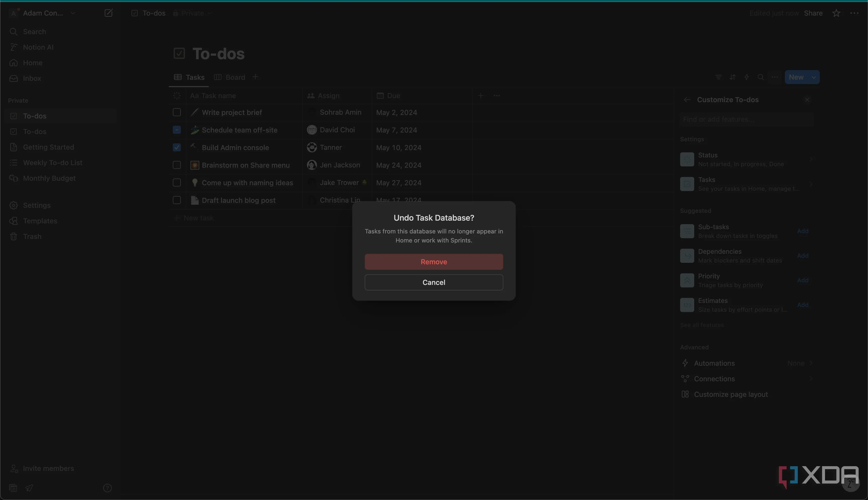This screenshot has height=500, width=868.
Task: Favorite the page with star icon
Action: coord(836,13)
